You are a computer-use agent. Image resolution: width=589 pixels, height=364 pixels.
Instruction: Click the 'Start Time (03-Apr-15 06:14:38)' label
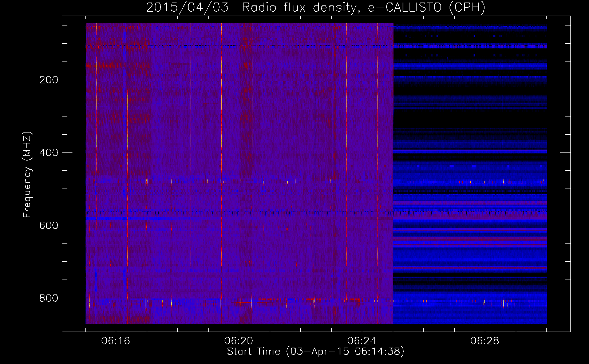click(x=316, y=352)
